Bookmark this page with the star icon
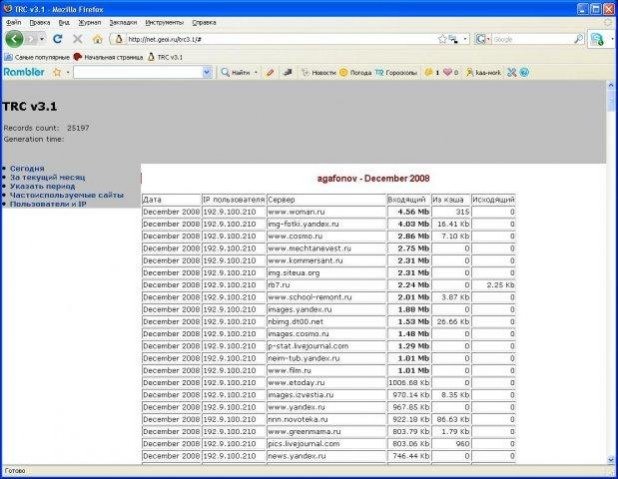Image resolution: width=618 pixels, height=479 pixels. [442, 39]
